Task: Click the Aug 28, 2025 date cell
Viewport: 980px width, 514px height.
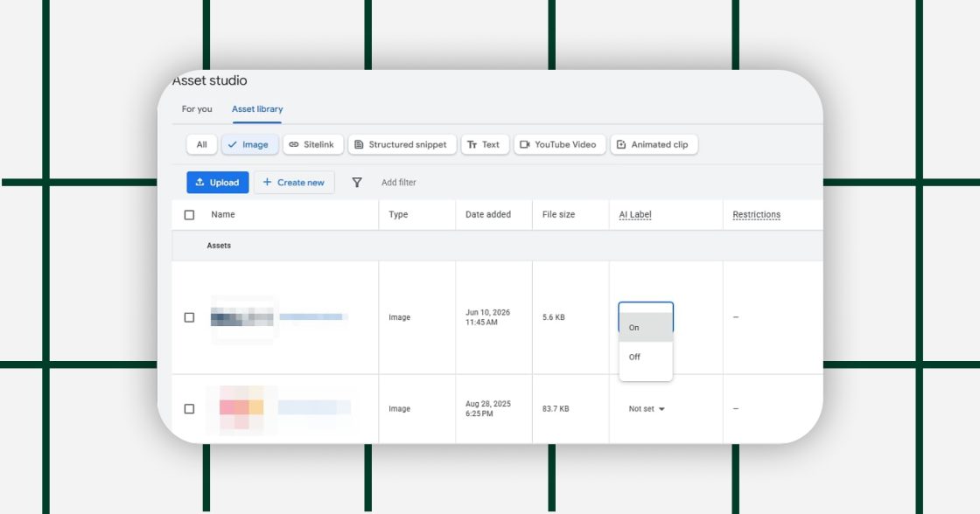Action: [488, 408]
